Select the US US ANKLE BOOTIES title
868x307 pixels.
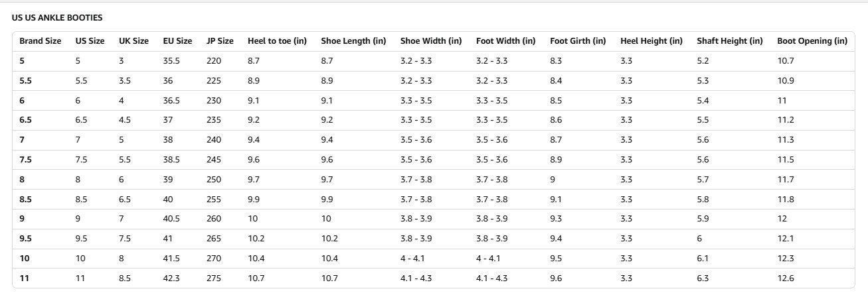57,18
